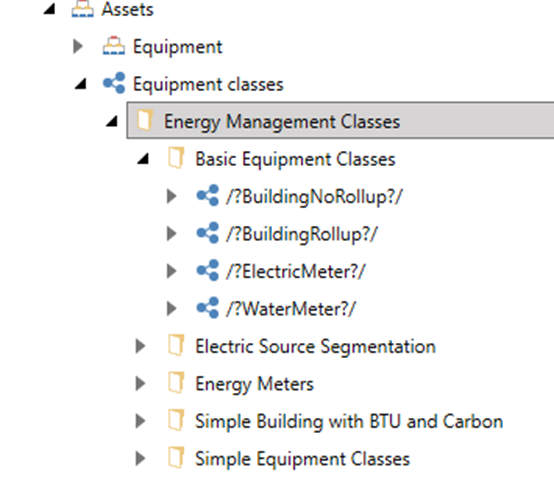This screenshot has height=484, width=554.
Task: Select the /?BuildingRollup?/ class label
Action: [302, 234]
